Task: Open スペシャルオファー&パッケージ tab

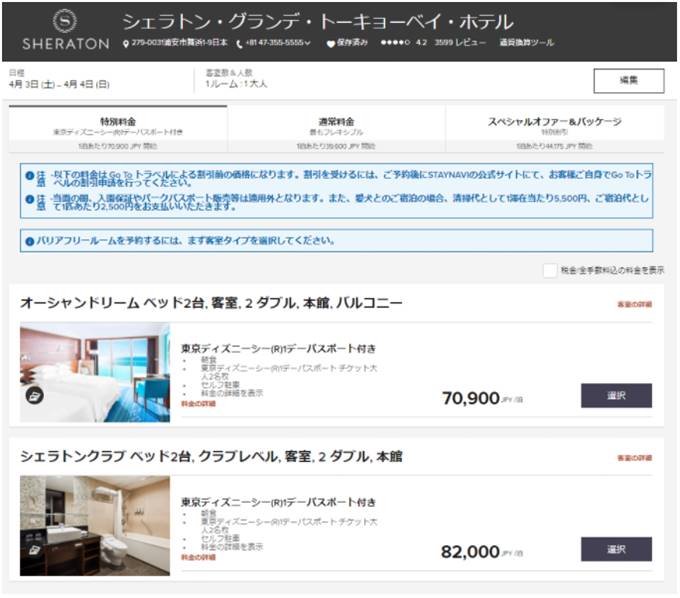Action: pyautogui.click(x=555, y=129)
